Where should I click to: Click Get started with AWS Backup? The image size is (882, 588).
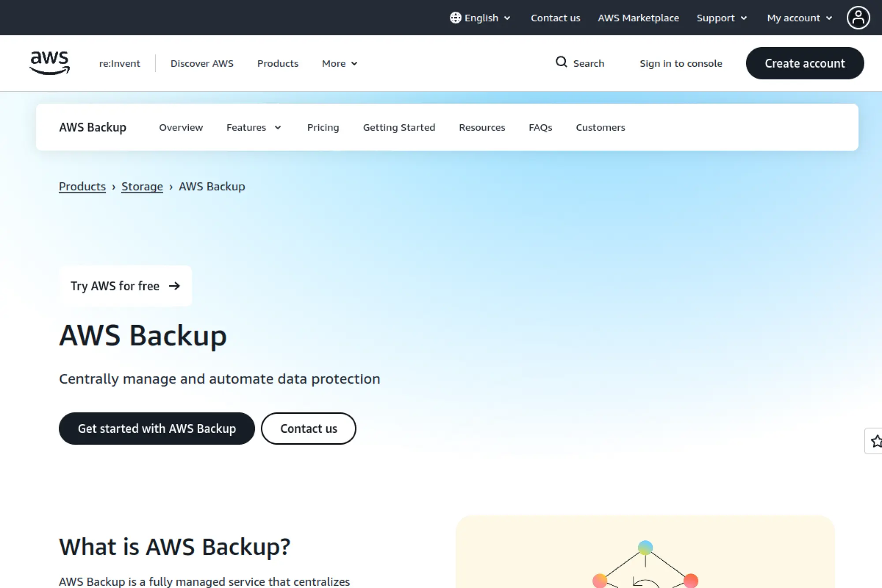(x=157, y=428)
